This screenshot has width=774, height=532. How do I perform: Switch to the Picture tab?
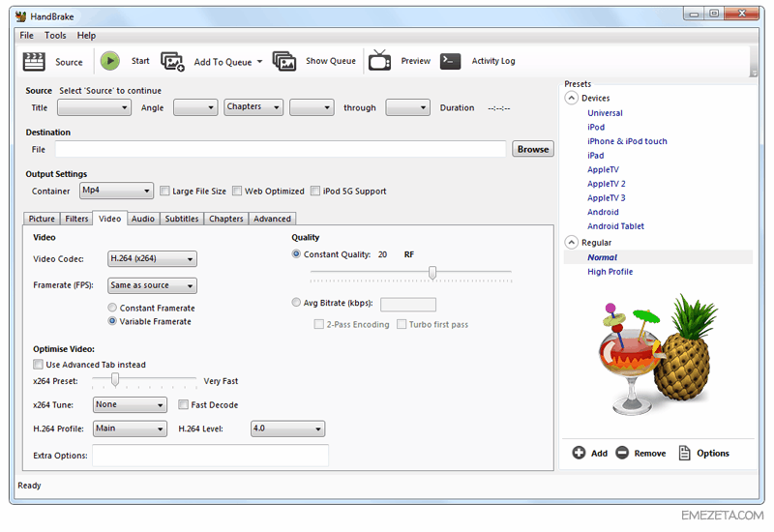pyautogui.click(x=42, y=219)
